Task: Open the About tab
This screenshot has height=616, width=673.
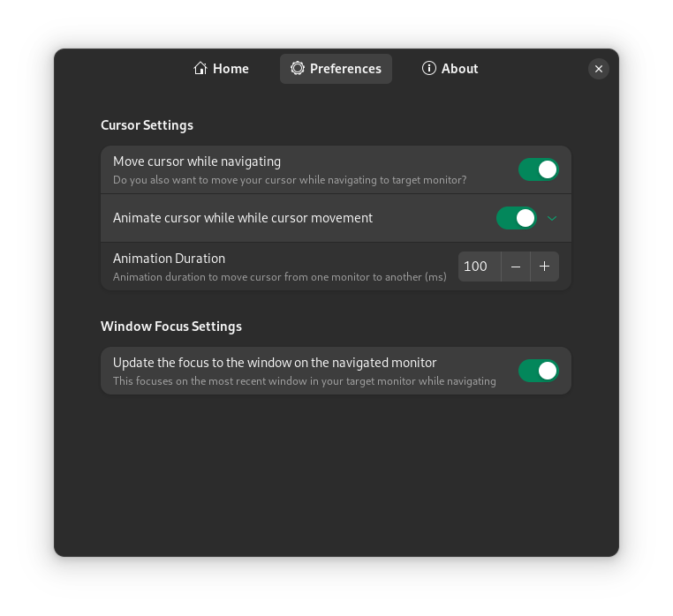Action: [450, 69]
